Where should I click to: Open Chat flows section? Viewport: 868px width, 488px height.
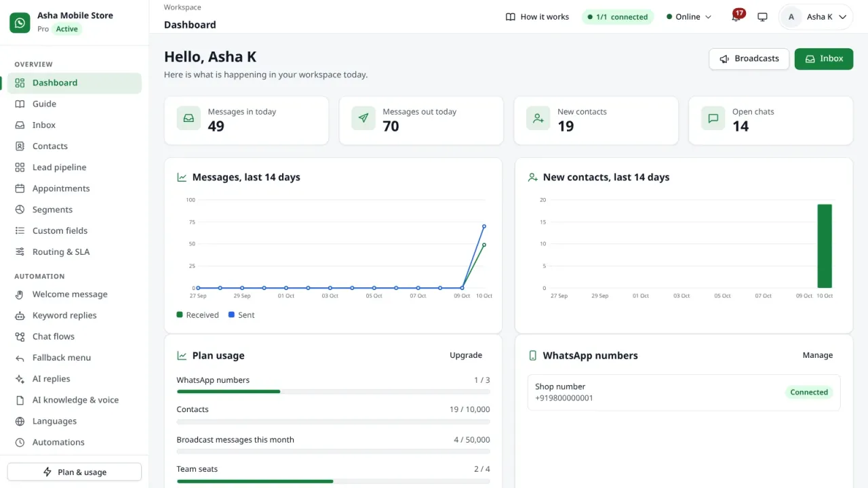click(75, 336)
